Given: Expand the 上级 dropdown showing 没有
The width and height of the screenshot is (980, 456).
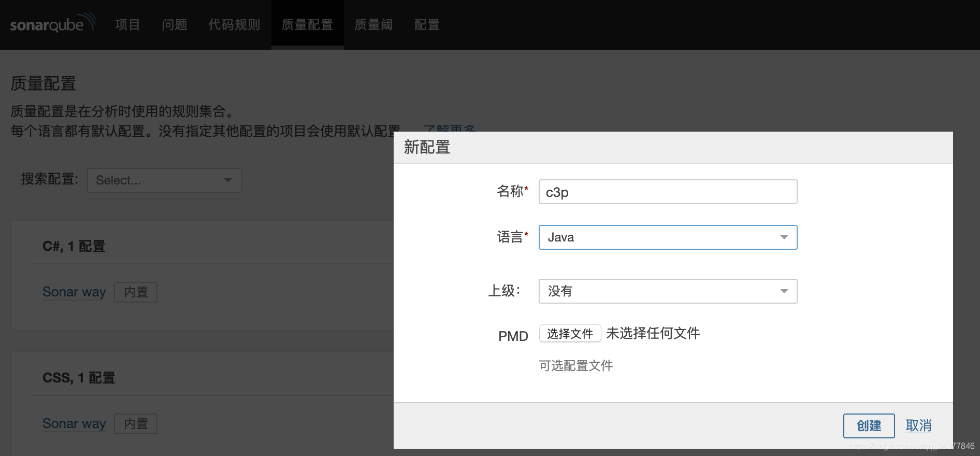Looking at the screenshot, I should click(668, 291).
